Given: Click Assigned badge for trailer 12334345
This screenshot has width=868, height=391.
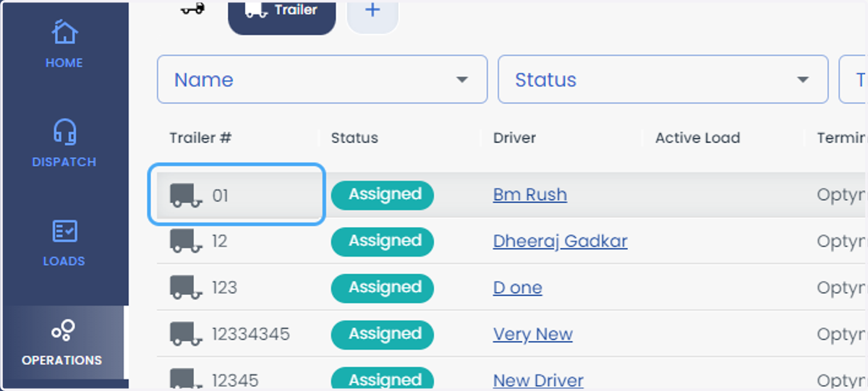Looking at the screenshot, I should tap(383, 334).
